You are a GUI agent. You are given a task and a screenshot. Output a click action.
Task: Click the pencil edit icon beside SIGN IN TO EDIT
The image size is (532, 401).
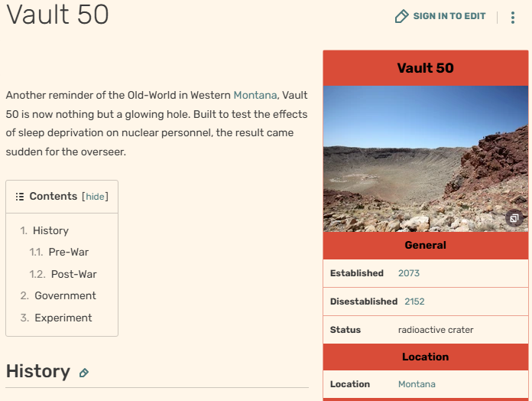click(402, 16)
